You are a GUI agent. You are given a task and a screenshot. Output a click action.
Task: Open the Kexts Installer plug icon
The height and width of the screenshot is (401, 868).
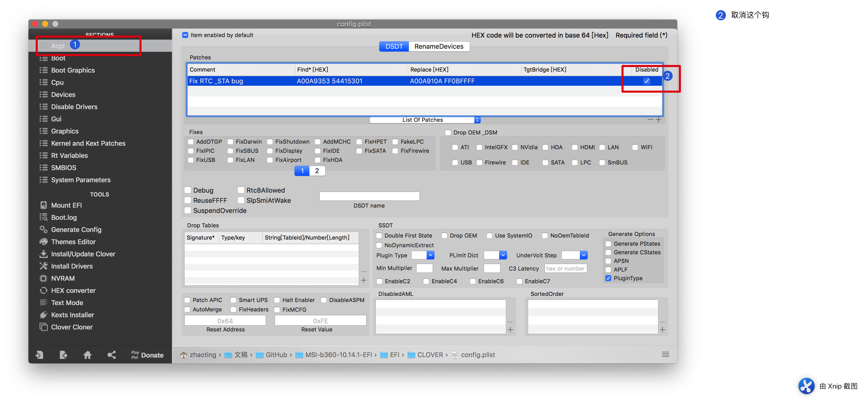coord(43,315)
